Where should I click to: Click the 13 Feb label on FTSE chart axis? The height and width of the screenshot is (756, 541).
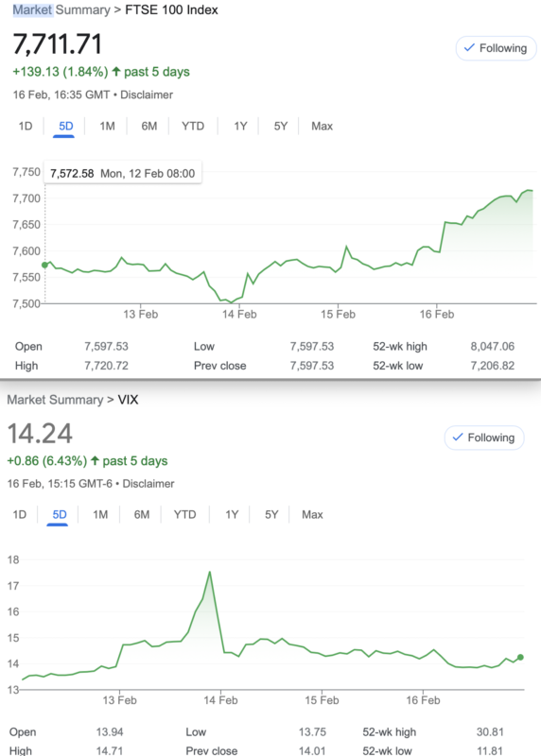pyautogui.click(x=140, y=315)
